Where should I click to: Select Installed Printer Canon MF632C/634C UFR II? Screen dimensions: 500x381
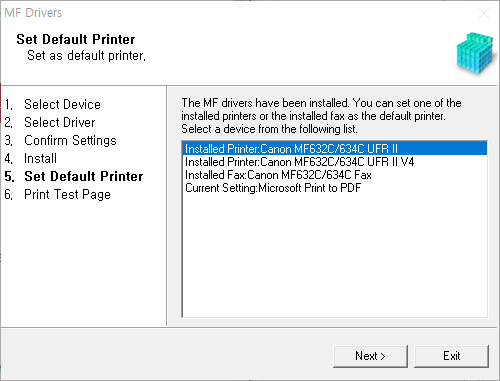(x=335, y=149)
